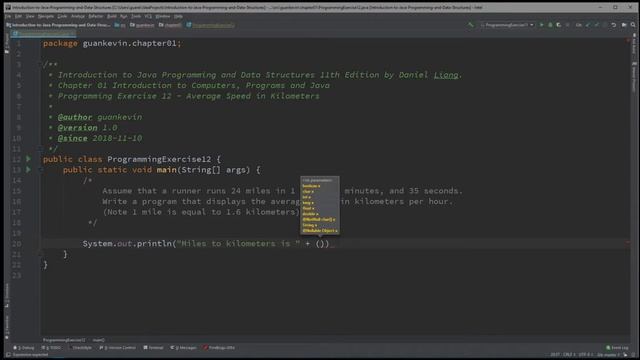The height and width of the screenshot is (360, 640).
Task: Click the Build project hammer icon
Action: coord(471,25)
